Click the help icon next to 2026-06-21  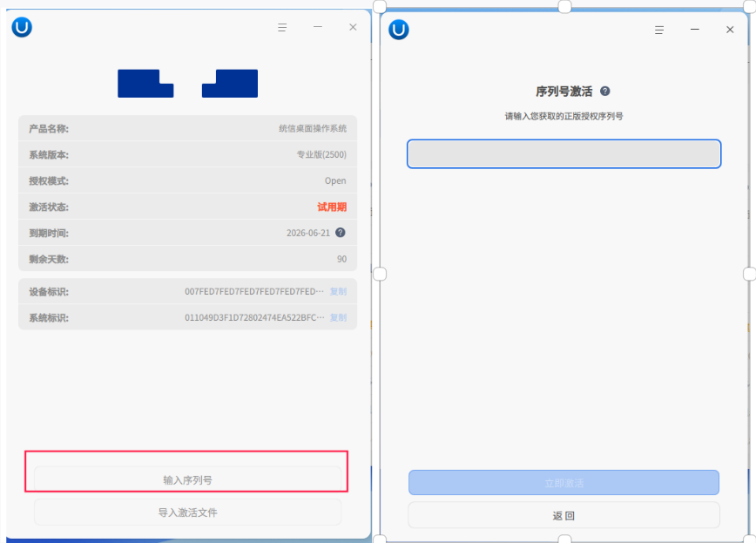coord(341,233)
